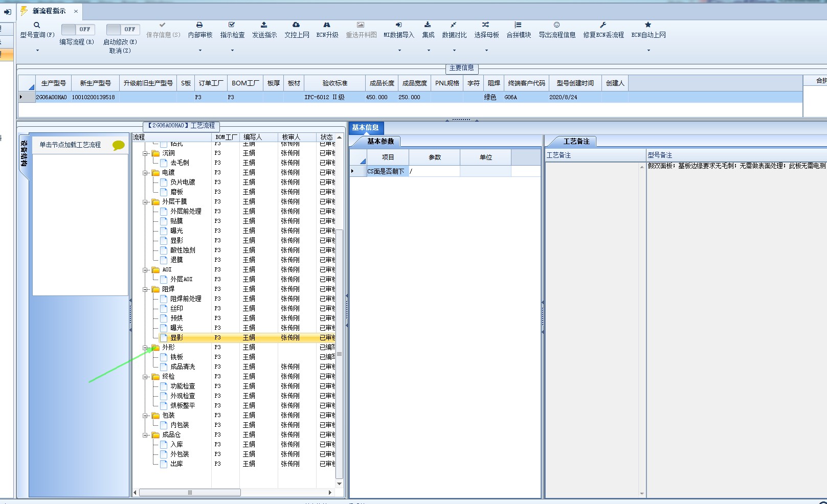Collapse the AOI tree node
Image resolution: width=827 pixels, height=504 pixels.
click(145, 270)
